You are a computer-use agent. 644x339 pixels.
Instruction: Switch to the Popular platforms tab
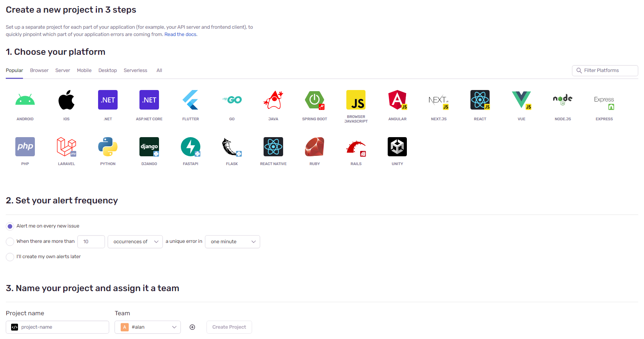click(x=14, y=70)
